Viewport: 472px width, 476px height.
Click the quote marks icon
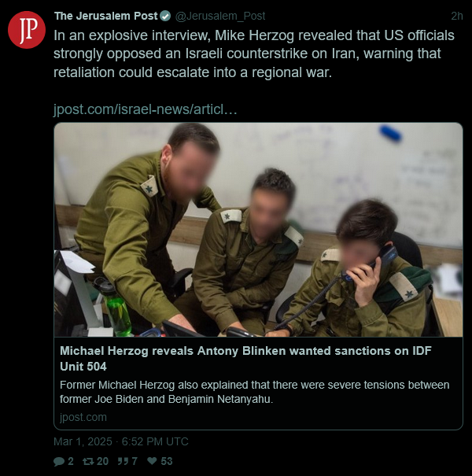pyautogui.click(x=123, y=461)
